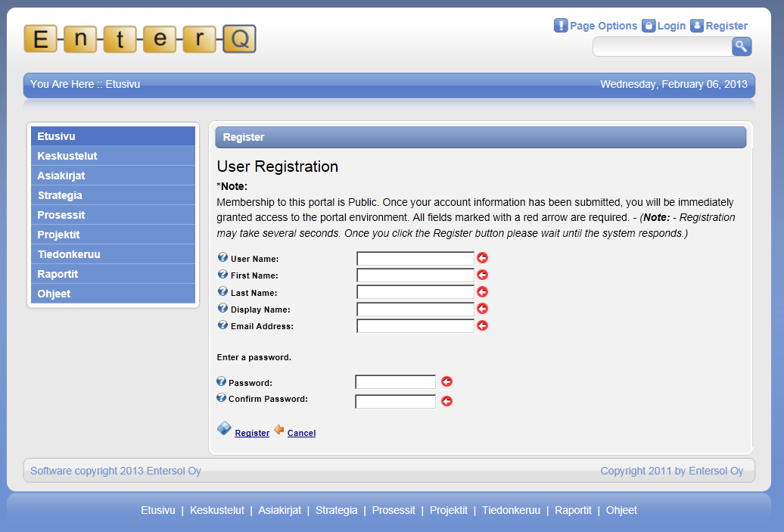Click Projektit in the footer navigation
This screenshot has height=532, width=784.
coord(449,510)
